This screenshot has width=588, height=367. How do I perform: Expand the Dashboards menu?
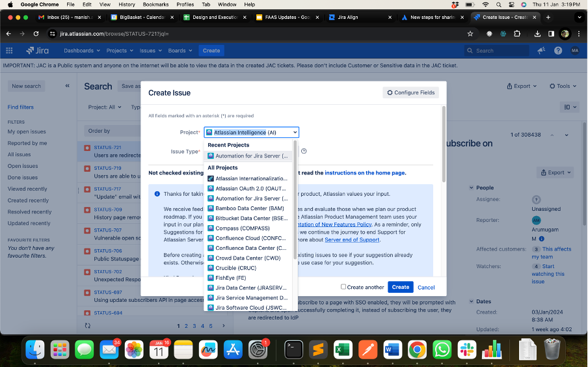82,50
